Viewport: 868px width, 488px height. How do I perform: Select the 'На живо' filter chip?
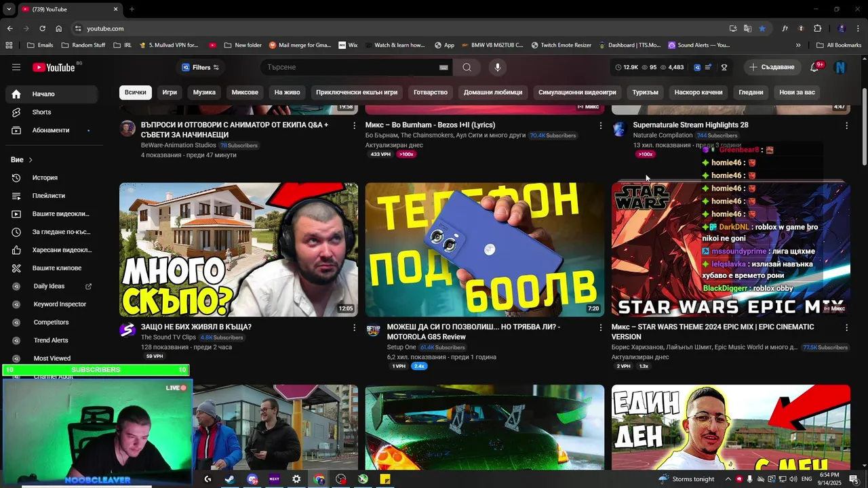pyautogui.click(x=287, y=92)
